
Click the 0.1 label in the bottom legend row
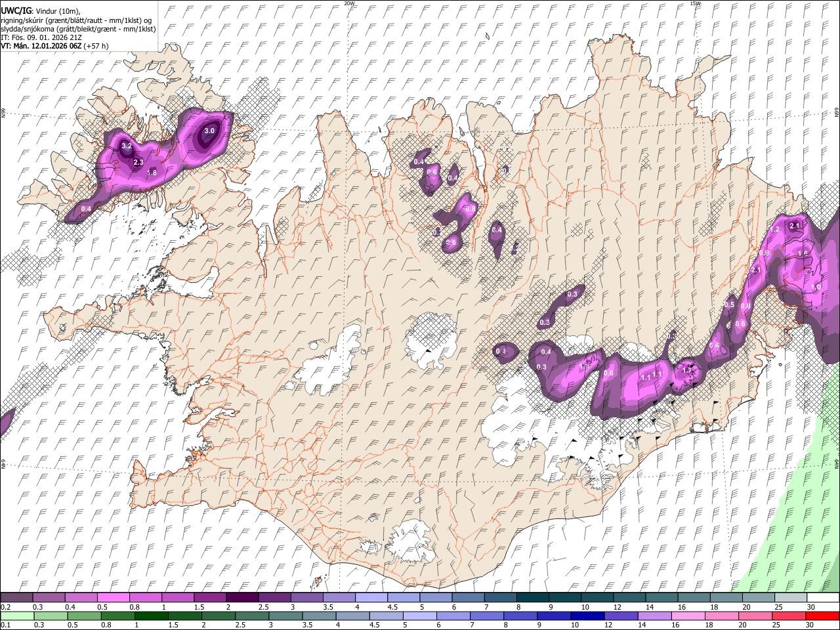(5, 625)
